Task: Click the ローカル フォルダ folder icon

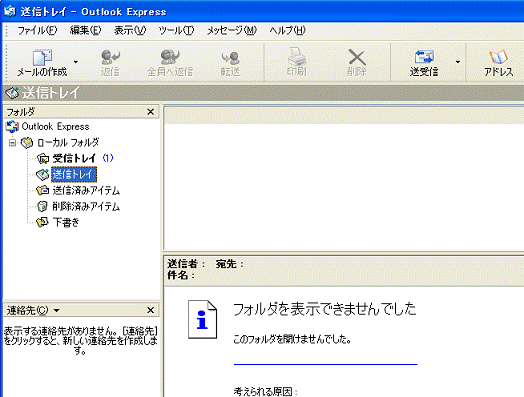Action: pyautogui.click(x=27, y=143)
